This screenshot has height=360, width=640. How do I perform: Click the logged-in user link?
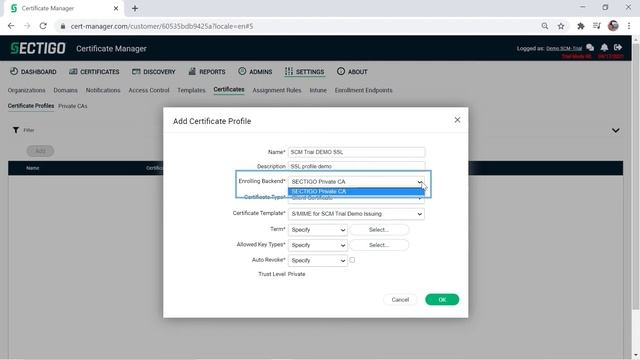564,49
